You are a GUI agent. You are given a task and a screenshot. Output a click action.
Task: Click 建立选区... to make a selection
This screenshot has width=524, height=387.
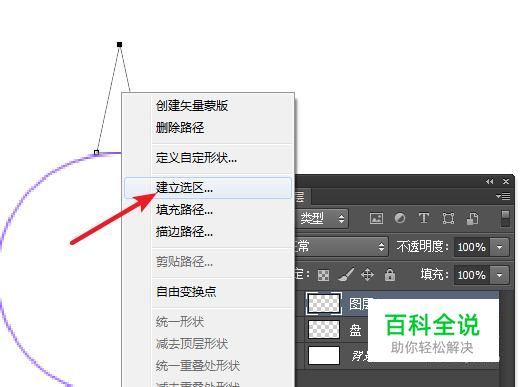pyautogui.click(x=208, y=188)
